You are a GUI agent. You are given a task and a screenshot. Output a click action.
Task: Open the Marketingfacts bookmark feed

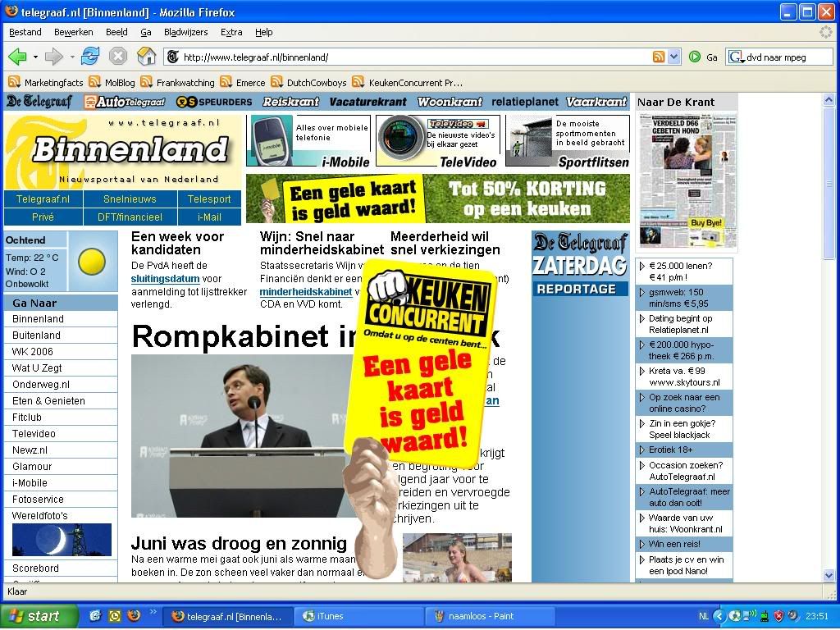point(46,83)
